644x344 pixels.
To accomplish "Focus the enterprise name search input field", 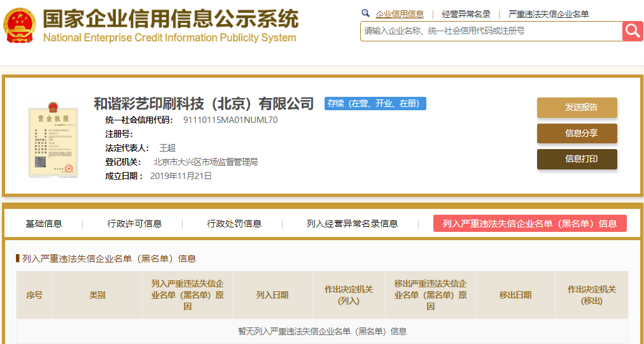I will point(492,31).
